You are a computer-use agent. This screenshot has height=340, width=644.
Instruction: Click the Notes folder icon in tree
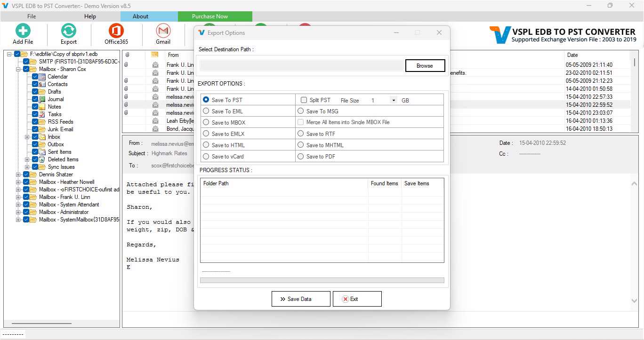(x=42, y=107)
